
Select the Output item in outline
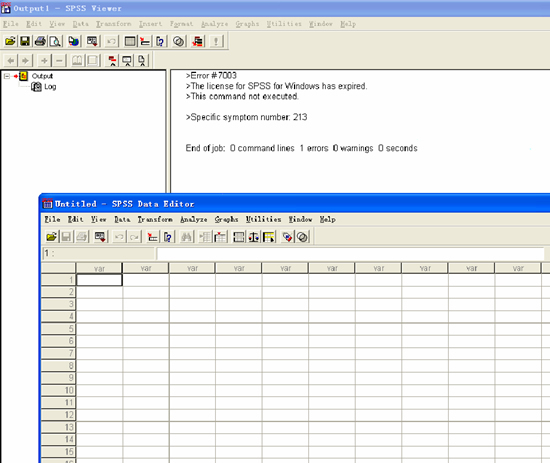tap(42, 76)
